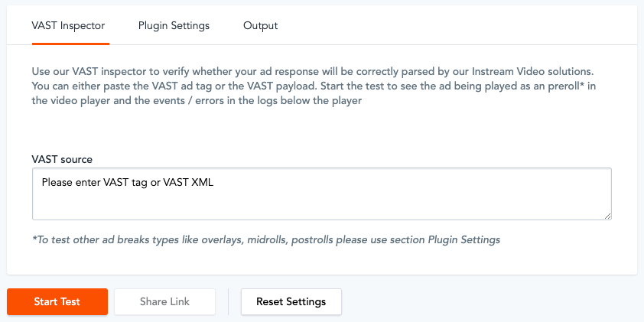Screen dimensions: 644x322
Task: Click empty tab bar space right of Output
Action: pyautogui.click(x=459, y=25)
